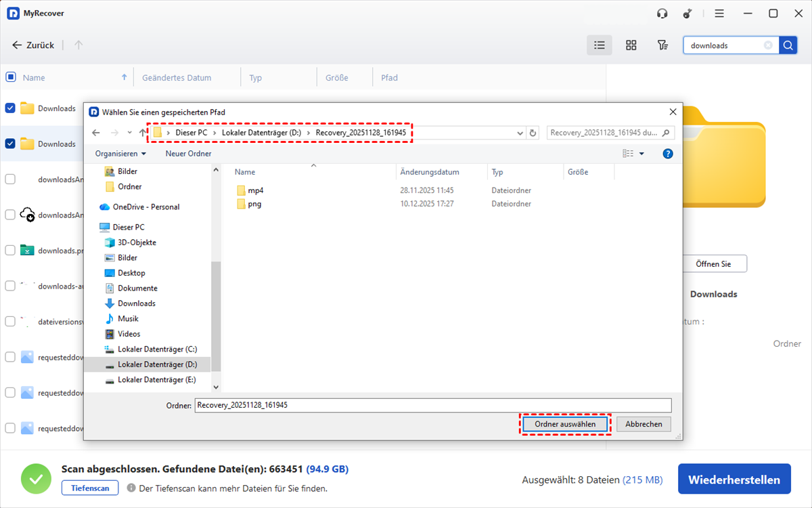Check the downloads.pr file checkbox
This screenshot has width=812, height=508.
pos(10,250)
